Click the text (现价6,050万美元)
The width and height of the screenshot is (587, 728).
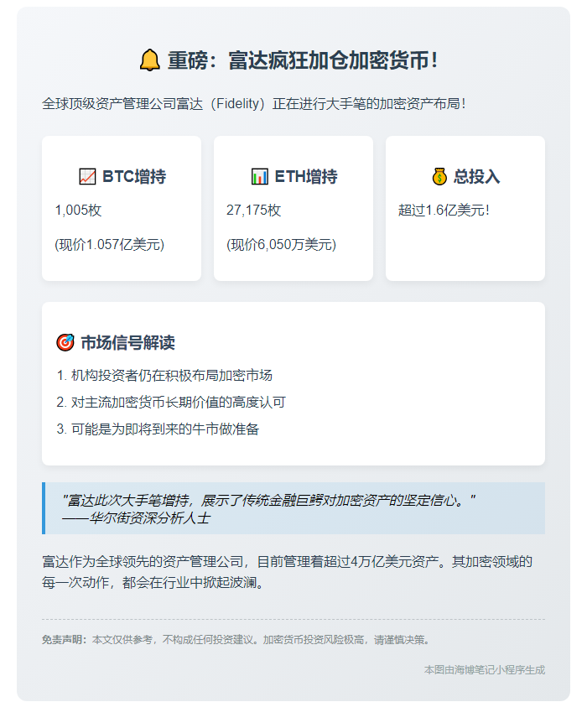click(x=281, y=245)
